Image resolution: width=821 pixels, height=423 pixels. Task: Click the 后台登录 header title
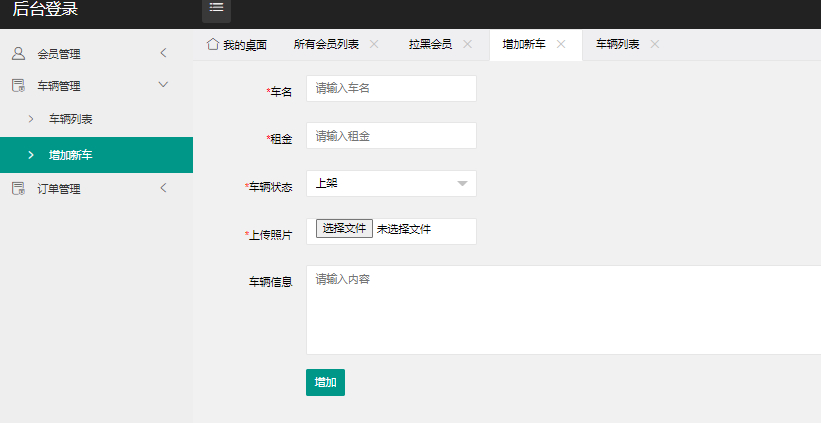tap(45, 8)
